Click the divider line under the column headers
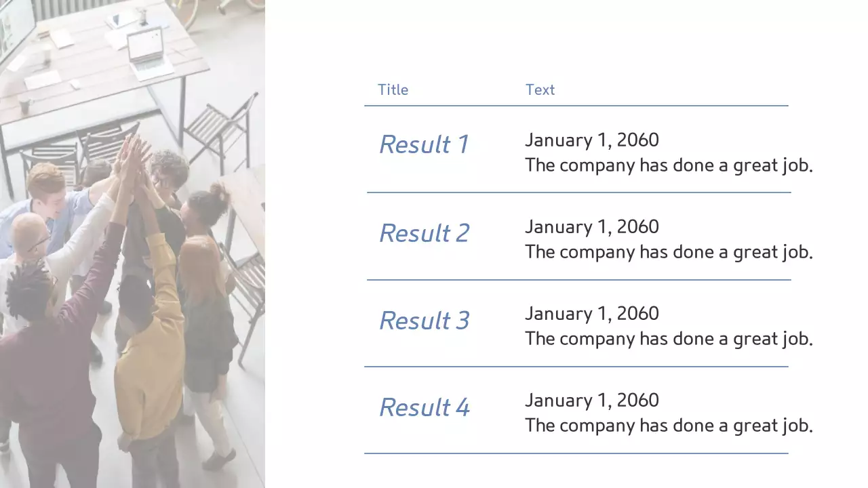The height and width of the screenshot is (488, 868). coord(576,106)
